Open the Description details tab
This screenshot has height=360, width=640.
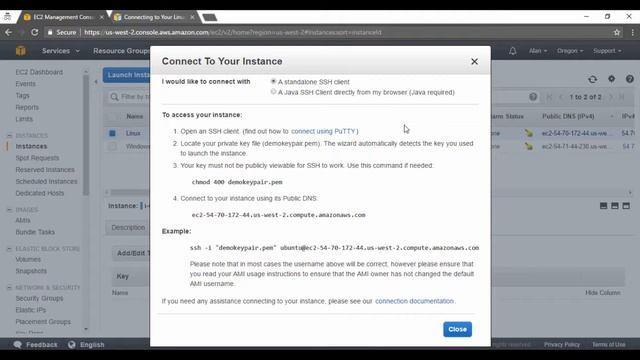[128, 227]
